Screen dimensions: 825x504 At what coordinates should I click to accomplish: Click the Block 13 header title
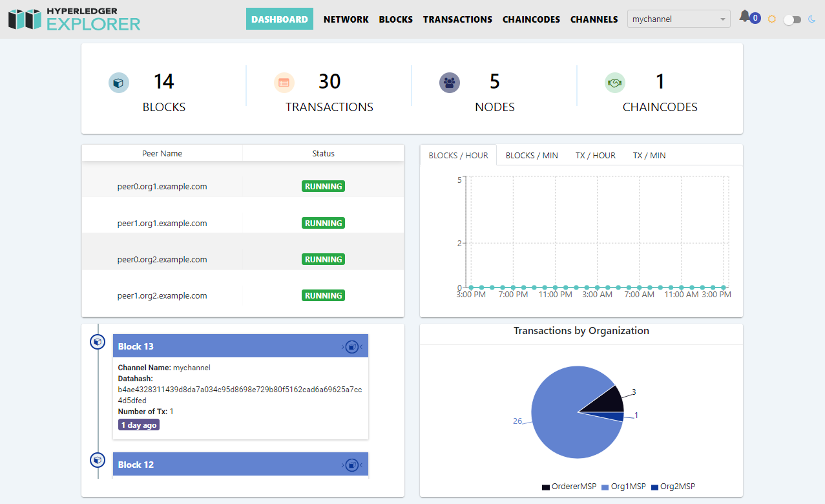tap(136, 346)
